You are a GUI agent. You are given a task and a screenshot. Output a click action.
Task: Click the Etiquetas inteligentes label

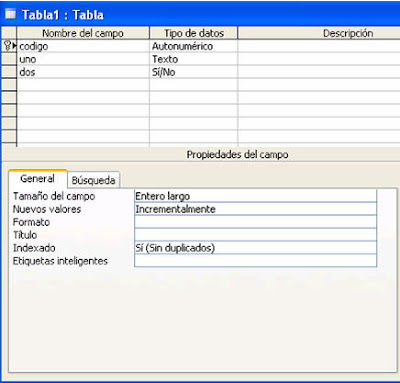60,261
